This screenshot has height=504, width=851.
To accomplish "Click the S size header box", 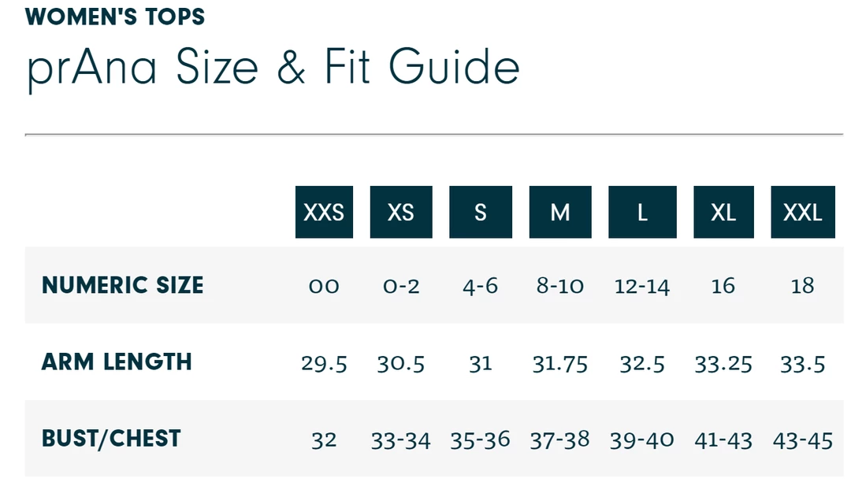I will point(481,212).
